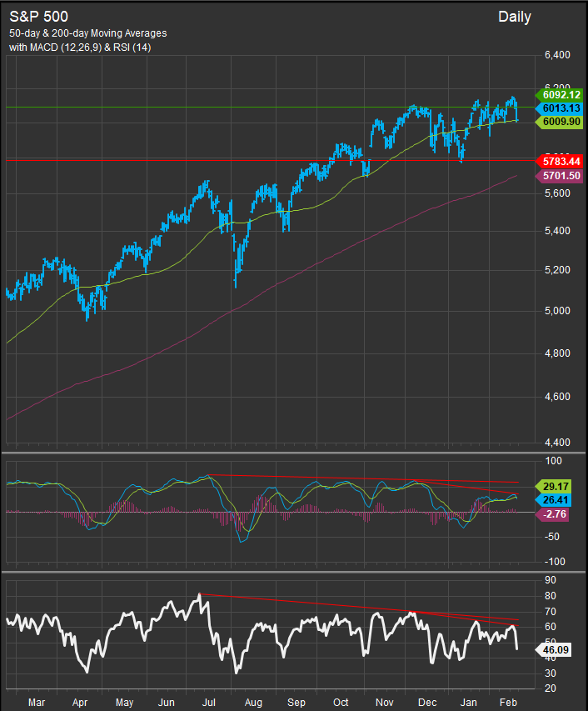The height and width of the screenshot is (711, 588).
Task: Click the 4,400 price axis label
Action: click(x=557, y=443)
